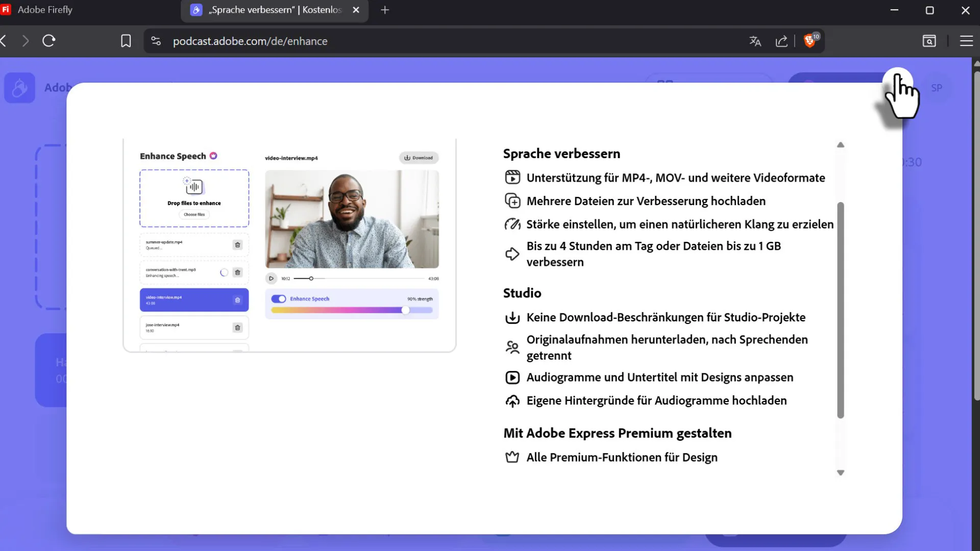Image resolution: width=980 pixels, height=551 pixels.
Task: Click the Enhance Speech preview image
Action: [x=289, y=245]
